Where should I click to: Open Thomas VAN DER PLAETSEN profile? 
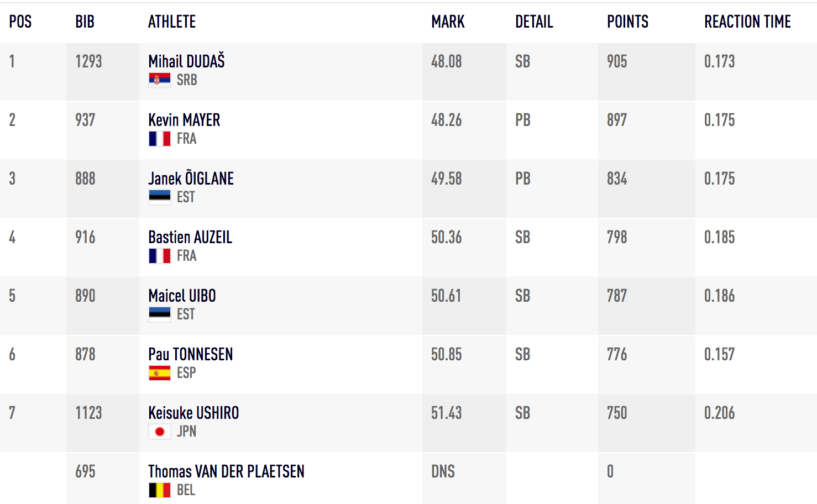coord(226,471)
